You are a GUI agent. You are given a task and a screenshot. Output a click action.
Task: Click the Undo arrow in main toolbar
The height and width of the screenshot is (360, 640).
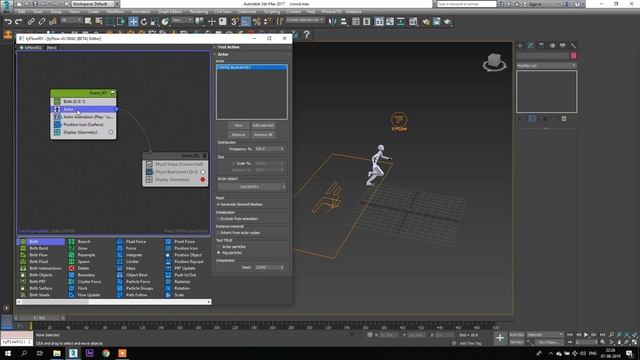8,21
